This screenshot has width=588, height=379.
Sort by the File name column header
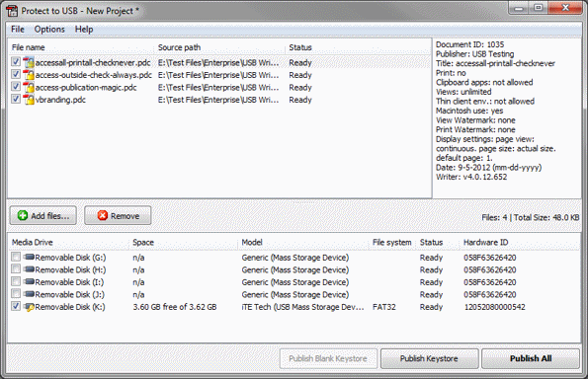click(81, 47)
